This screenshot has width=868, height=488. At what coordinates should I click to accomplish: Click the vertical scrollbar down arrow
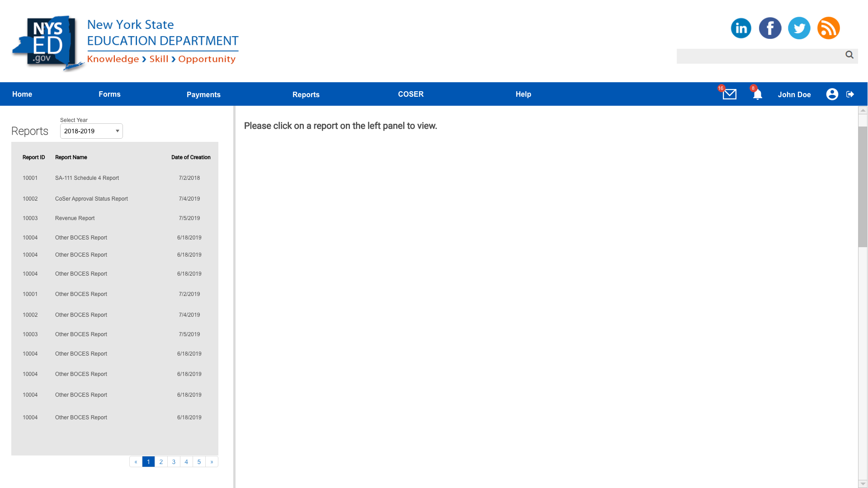point(863,483)
